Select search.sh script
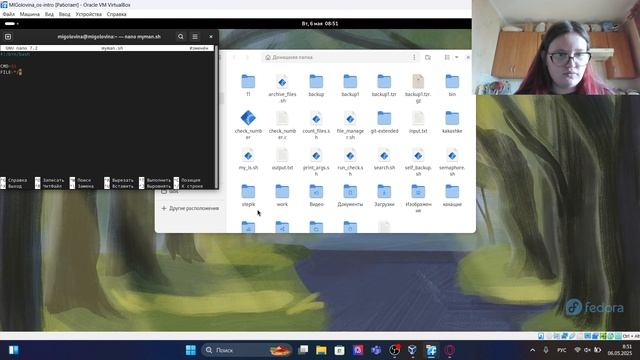The height and width of the screenshot is (360, 640). click(x=384, y=159)
